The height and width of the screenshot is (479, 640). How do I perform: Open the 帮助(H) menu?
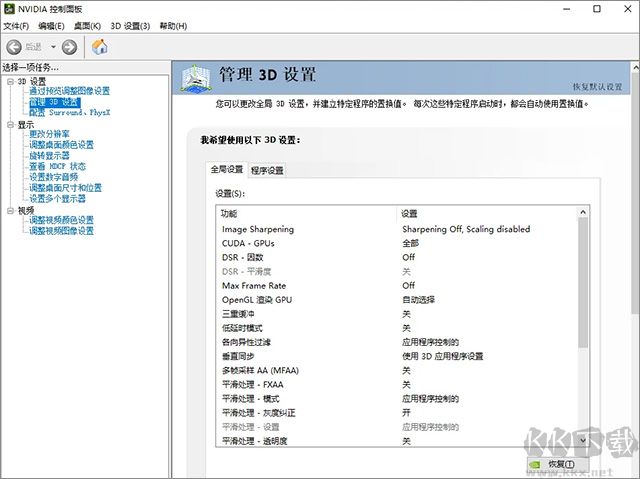(173, 25)
